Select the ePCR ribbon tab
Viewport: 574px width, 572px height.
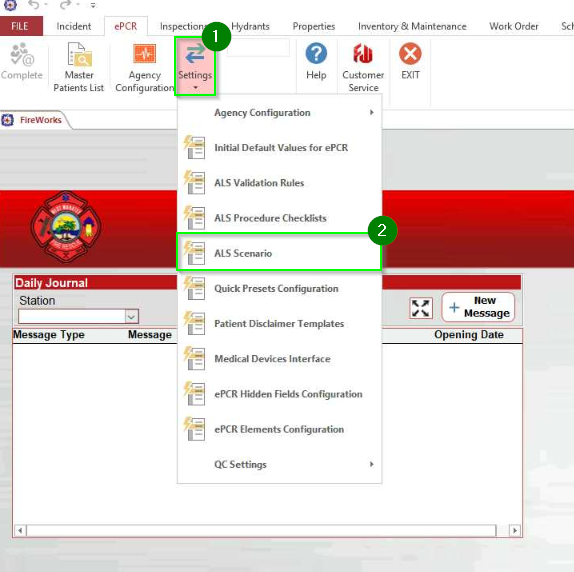126,26
